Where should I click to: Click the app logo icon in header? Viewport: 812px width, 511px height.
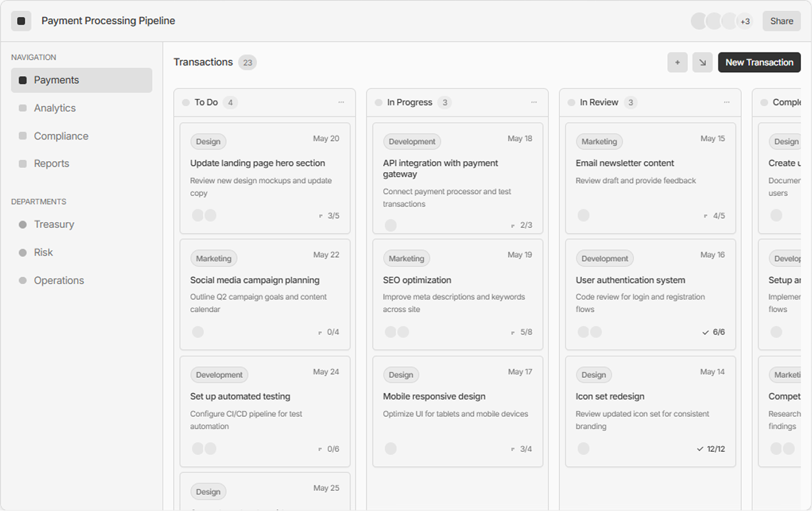pyautogui.click(x=21, y=21)
